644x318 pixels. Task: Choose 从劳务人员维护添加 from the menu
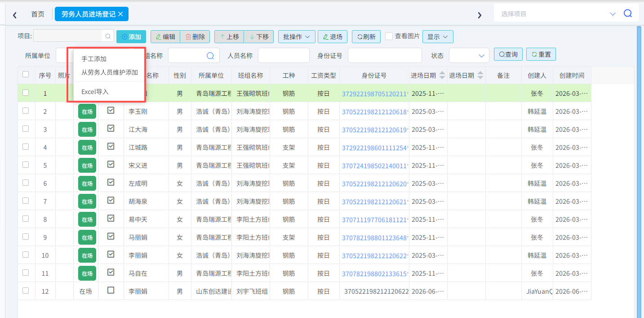coord(110,72)
